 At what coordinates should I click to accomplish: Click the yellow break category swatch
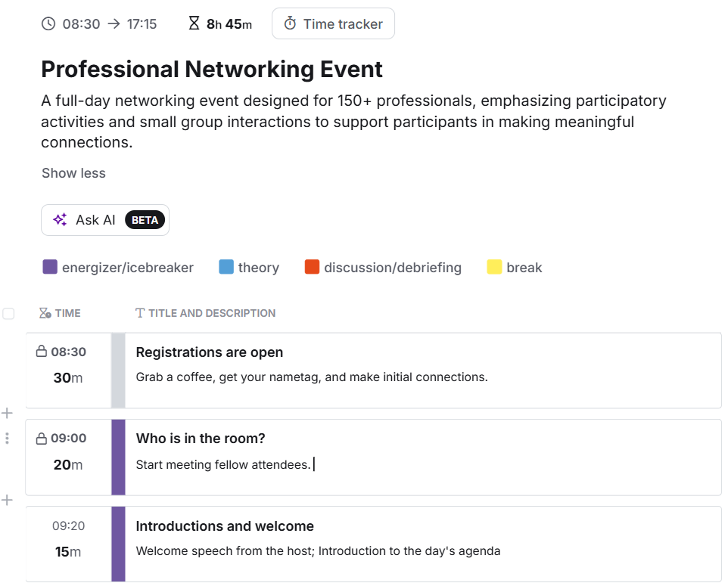pyautogui.click(x=494, y=267)
